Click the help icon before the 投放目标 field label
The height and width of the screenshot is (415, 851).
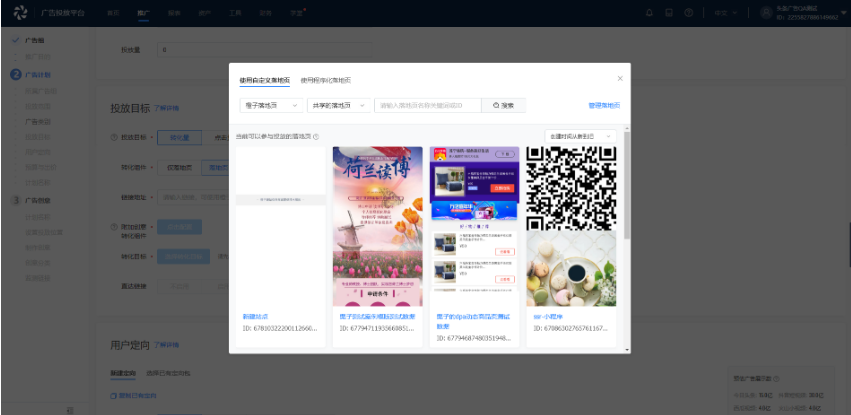coord(114,138)
